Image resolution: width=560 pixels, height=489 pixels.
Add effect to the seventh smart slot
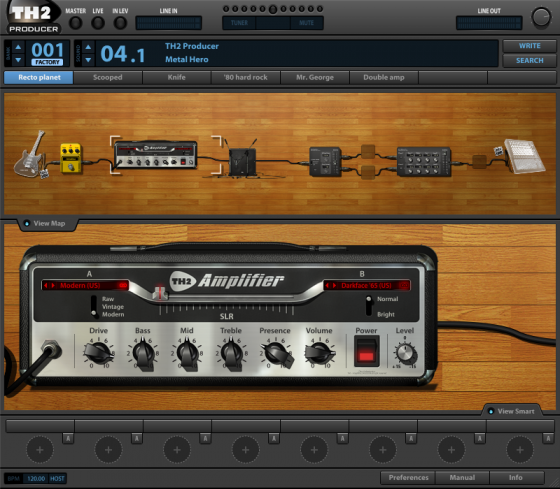pyautogui.click(x=451, y=450)
